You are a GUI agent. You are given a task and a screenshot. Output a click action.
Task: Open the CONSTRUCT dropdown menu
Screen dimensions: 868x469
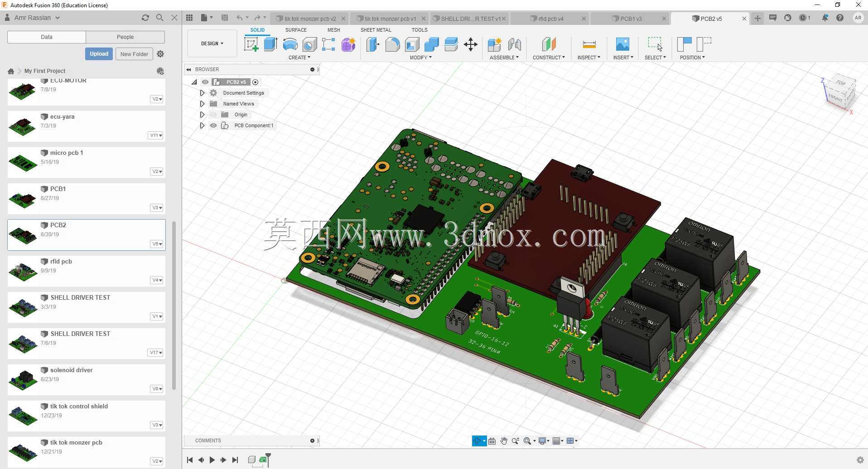coord(549,57)
